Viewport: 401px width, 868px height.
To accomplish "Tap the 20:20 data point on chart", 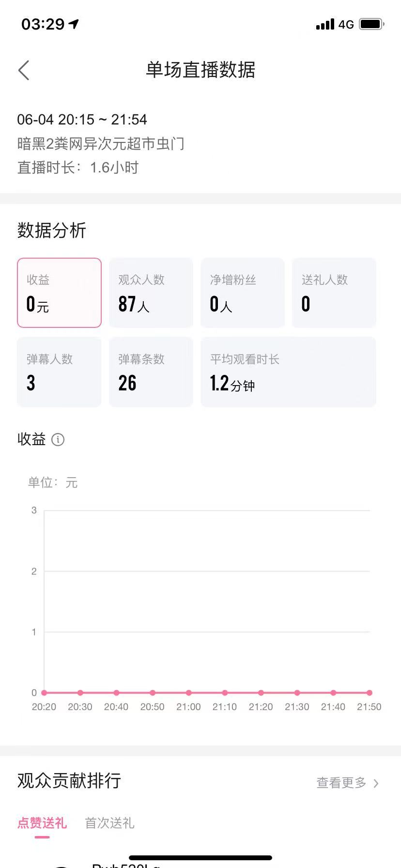I will click(x=44, y=693).
